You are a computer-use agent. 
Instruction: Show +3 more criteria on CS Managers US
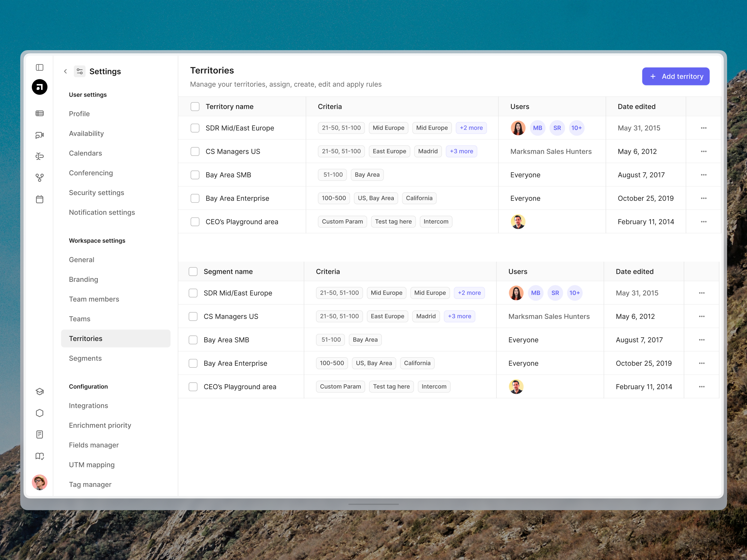(x=461, y=151)
